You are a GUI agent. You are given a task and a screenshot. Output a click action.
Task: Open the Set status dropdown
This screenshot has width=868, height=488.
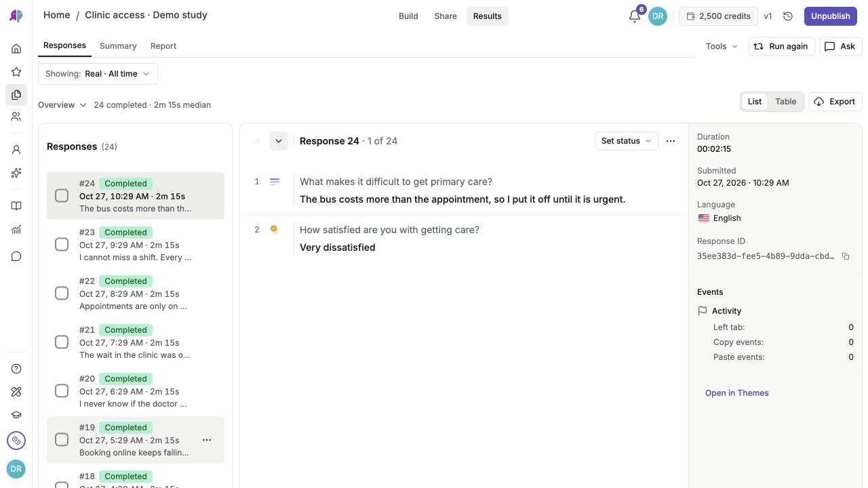pyautogui.click(x=627, y=141)
